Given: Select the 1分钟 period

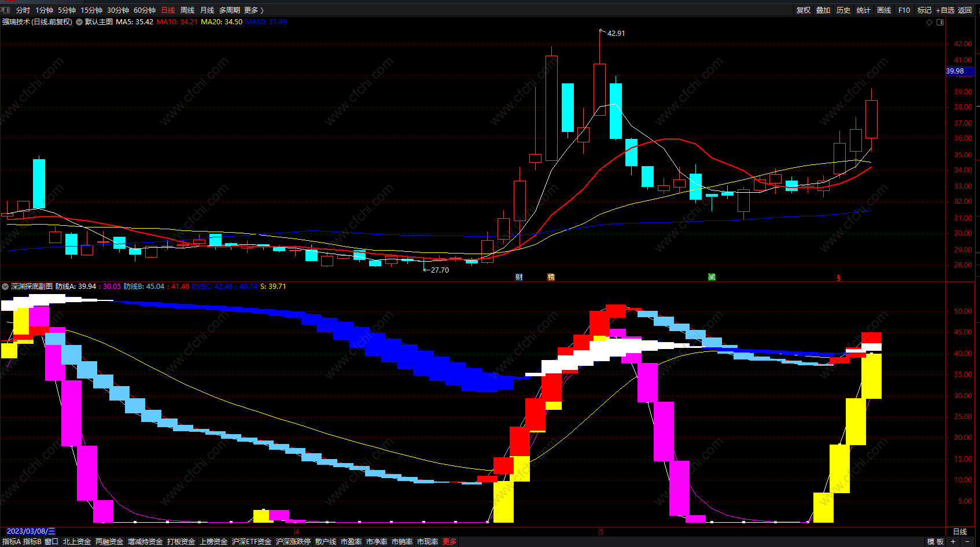Looking at the screenshot, I should point(44,10).
